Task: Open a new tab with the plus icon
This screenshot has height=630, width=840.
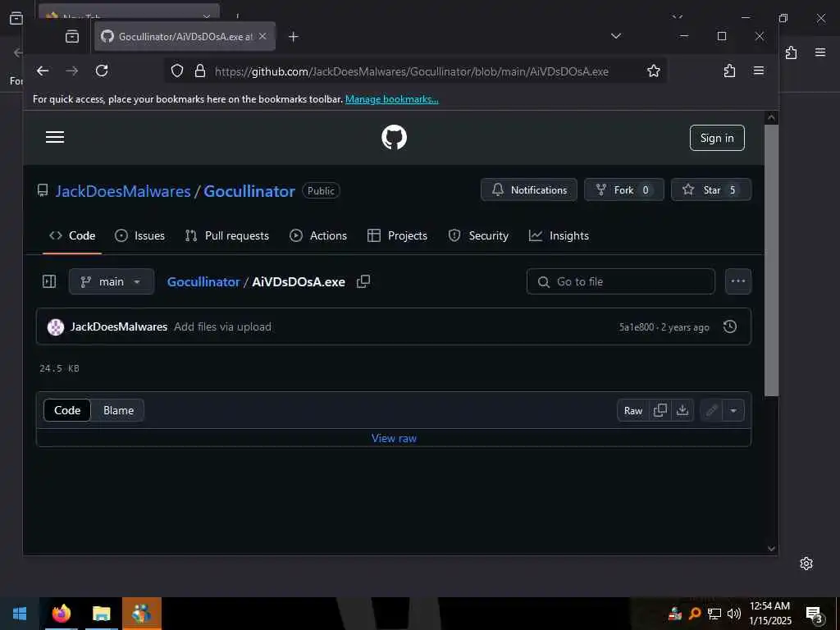Action: [293, 36]
